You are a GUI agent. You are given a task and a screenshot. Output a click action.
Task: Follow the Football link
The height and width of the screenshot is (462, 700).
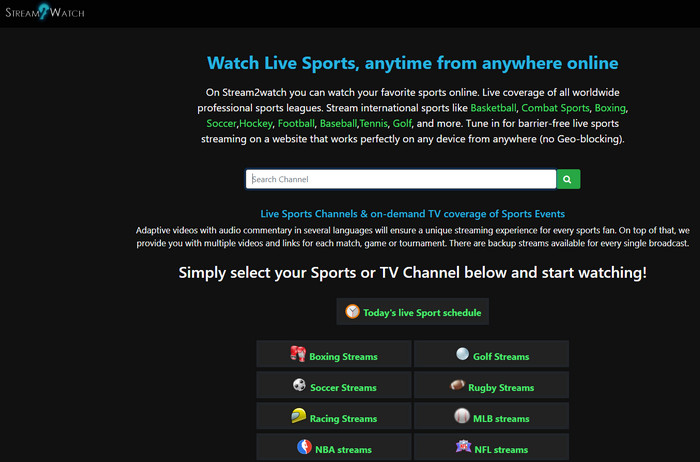(296, 123)
